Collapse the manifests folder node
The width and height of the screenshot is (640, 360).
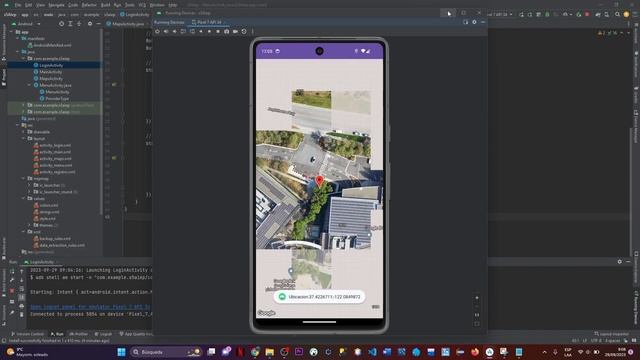pos(18,38)
